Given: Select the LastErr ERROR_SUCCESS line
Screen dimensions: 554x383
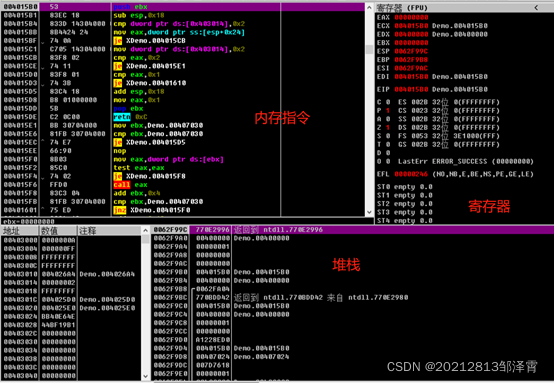Looking at the screenshot, I should (x=466, y=161).
